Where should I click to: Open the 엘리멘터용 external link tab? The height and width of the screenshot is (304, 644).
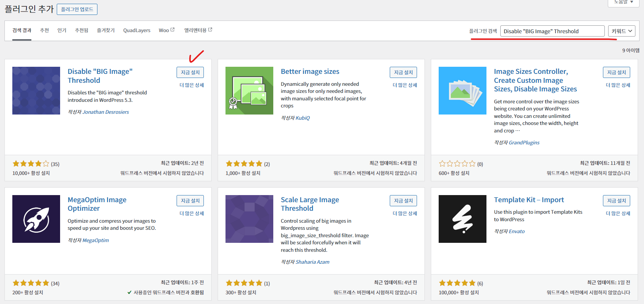coord(198,30)
